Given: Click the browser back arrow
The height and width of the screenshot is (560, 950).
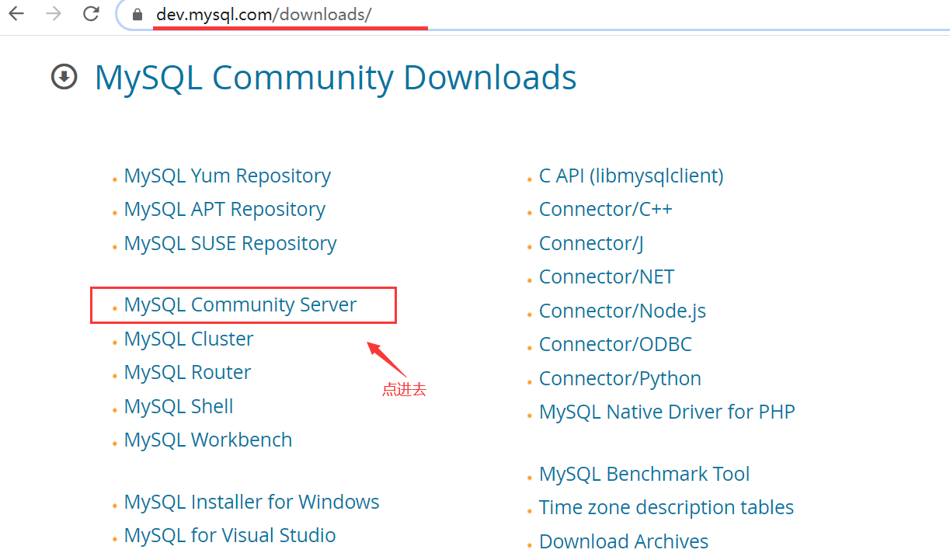Looking at the screenshot, I should pos(16,14).
